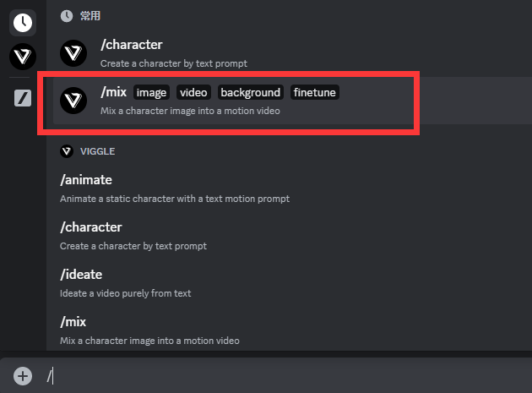Viewport: 532px width, 393px height.
Task: Select the Viggle app icon in sidebar
Action: pos(23,57)
